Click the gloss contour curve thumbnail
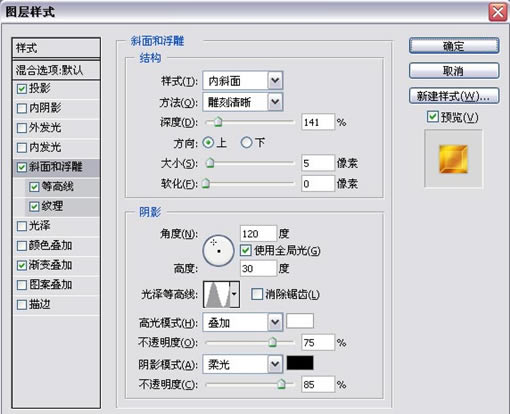The height and width of the screenshot is (414, 510). (217, 294)
